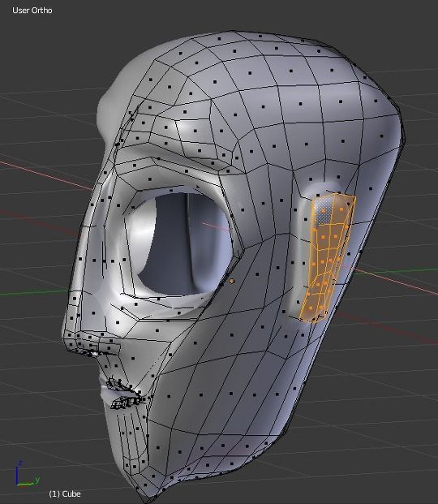Click the brow ridge above the eye socket
The image size is (438, 504).
click(170, 167)
